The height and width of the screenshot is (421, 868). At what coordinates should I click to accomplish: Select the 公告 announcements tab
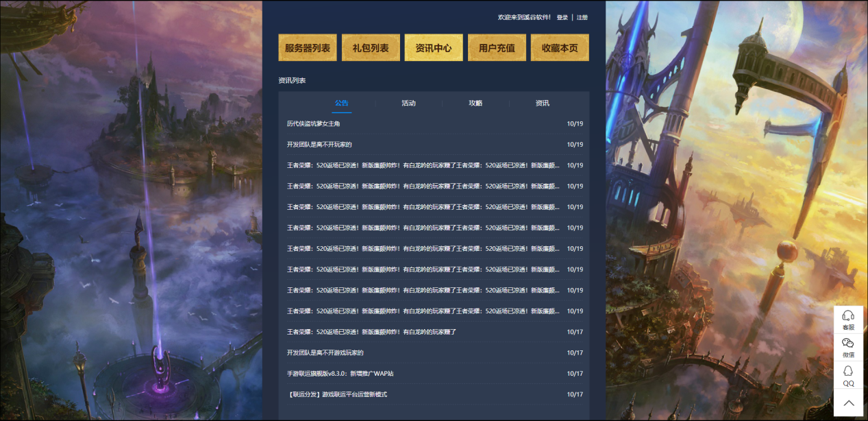(342, 103)
